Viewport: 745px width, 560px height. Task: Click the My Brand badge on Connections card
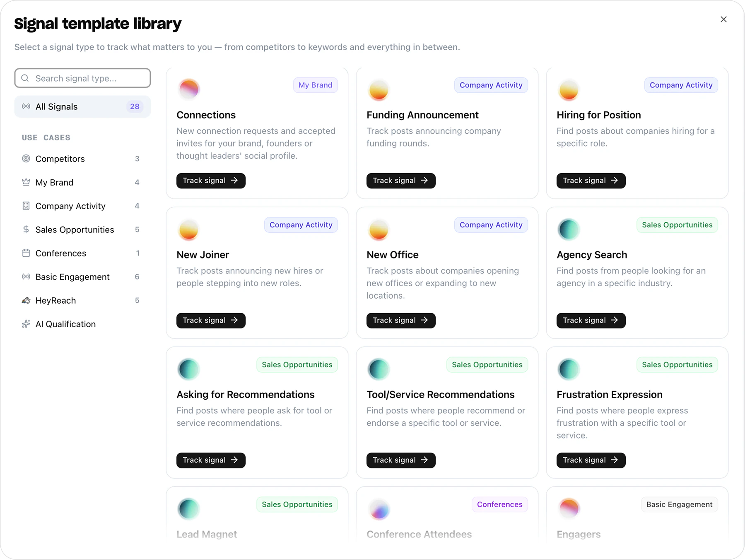click(x=315, y=85)
